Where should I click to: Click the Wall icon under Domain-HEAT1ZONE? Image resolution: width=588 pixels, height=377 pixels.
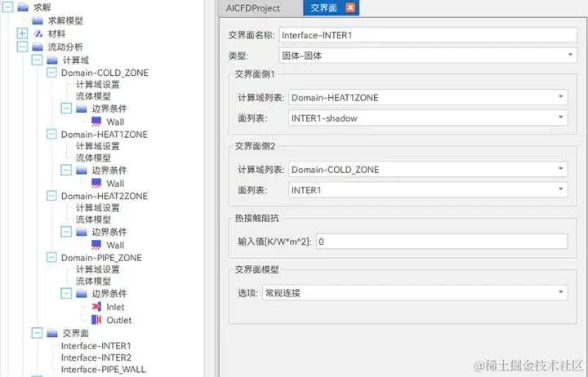[96, 183]
